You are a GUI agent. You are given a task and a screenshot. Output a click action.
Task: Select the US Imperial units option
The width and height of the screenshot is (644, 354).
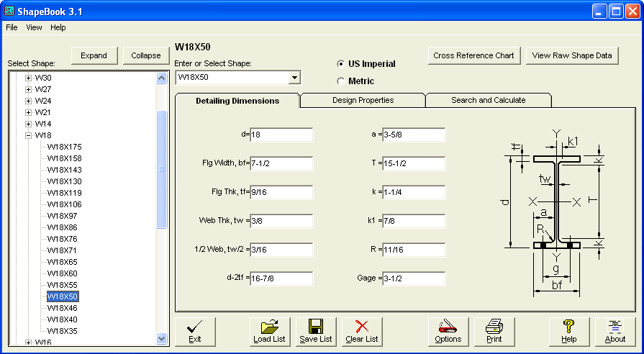pyautogui.click(x=366, y=64)
